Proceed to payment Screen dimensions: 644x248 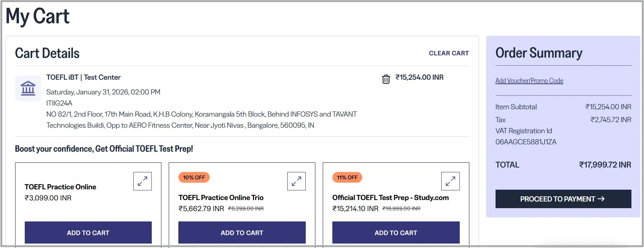click(563, 199)
